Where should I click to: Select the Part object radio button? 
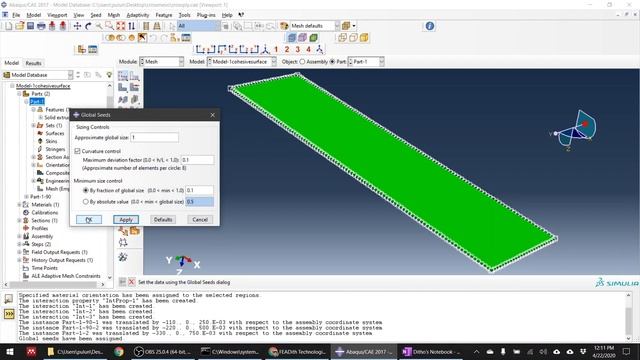(x=332, y=62)
